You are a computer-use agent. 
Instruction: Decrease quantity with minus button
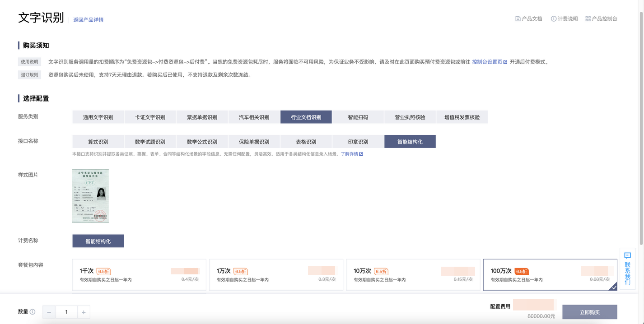click(49, 312)
